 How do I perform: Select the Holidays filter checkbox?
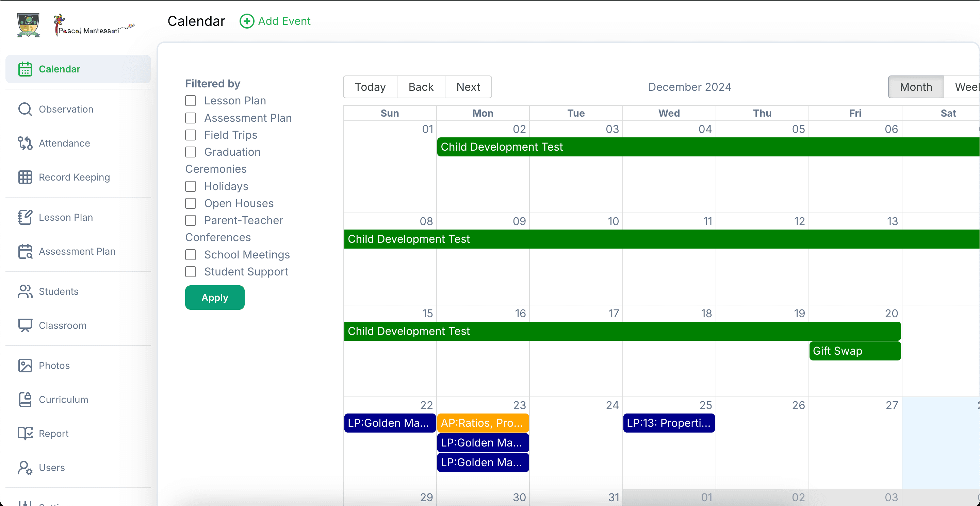click(191, 186)
